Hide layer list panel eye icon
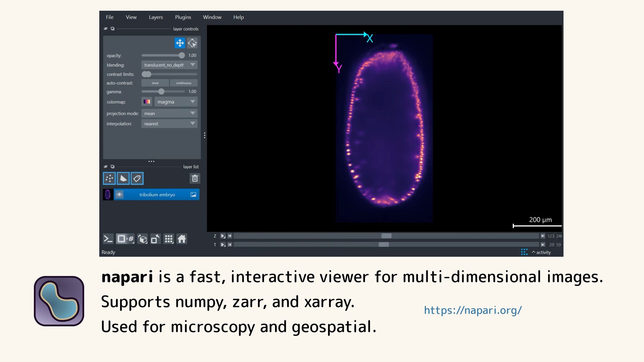The width and height of the screenshot is (644, 362). click(106, 167)
